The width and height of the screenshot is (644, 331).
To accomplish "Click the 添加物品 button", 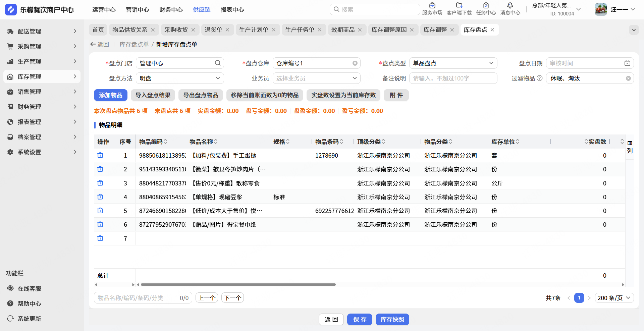I will point(110,95).
